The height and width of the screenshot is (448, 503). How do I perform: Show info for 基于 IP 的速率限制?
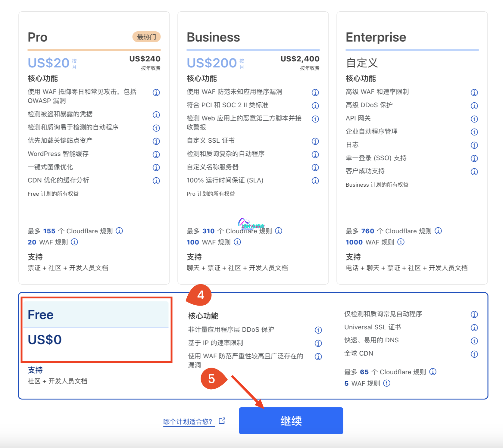[x=318, y=343]
